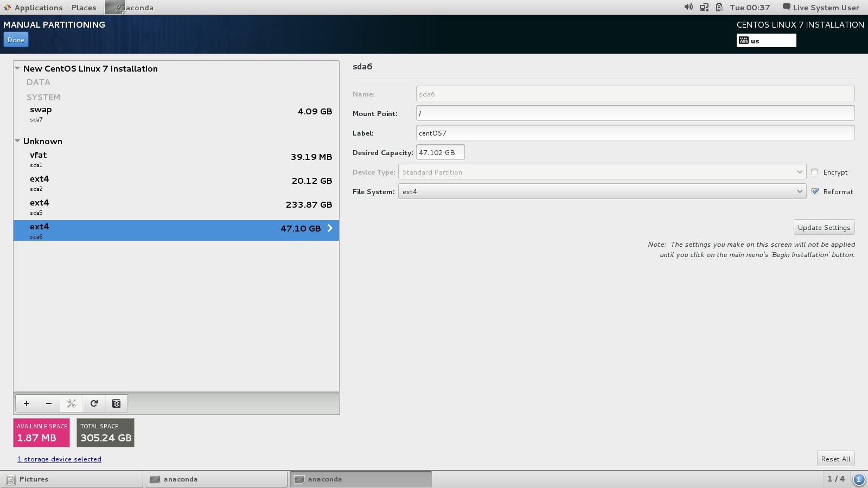
Task: Click the Name field showing sda6
Action: 635,94
